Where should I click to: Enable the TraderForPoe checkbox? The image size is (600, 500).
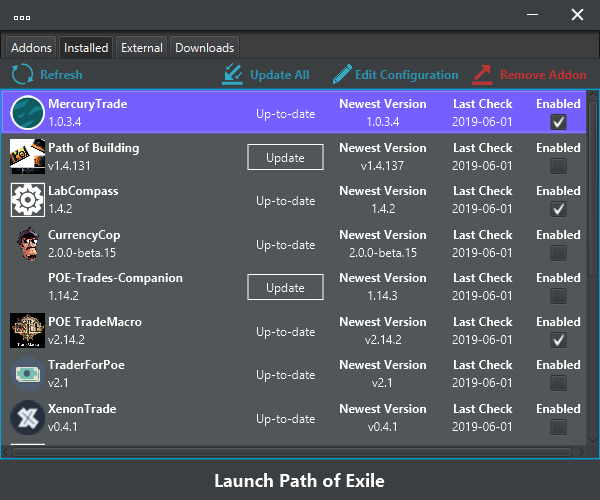(x=558, y=383)
